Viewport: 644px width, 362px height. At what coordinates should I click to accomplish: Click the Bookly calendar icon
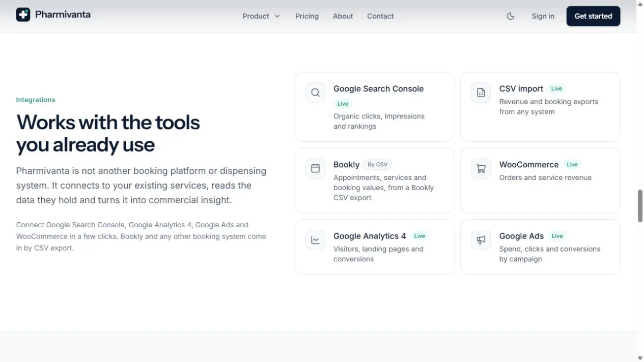pyautogui.click(x=316, y=168)
